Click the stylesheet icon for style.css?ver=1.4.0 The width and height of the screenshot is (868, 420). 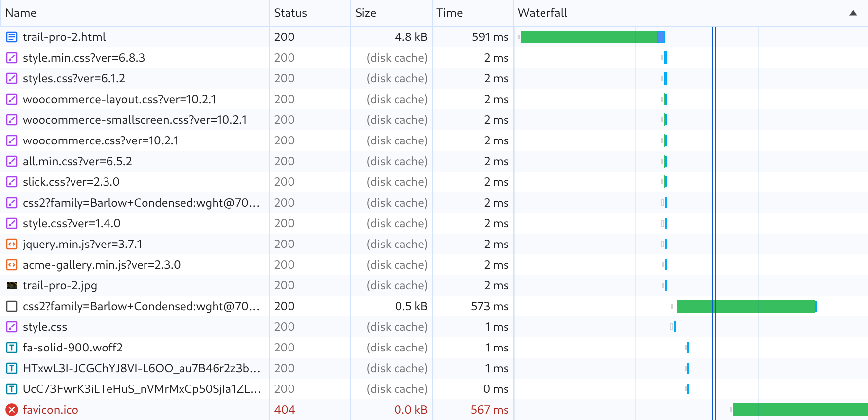pos(12,223)
